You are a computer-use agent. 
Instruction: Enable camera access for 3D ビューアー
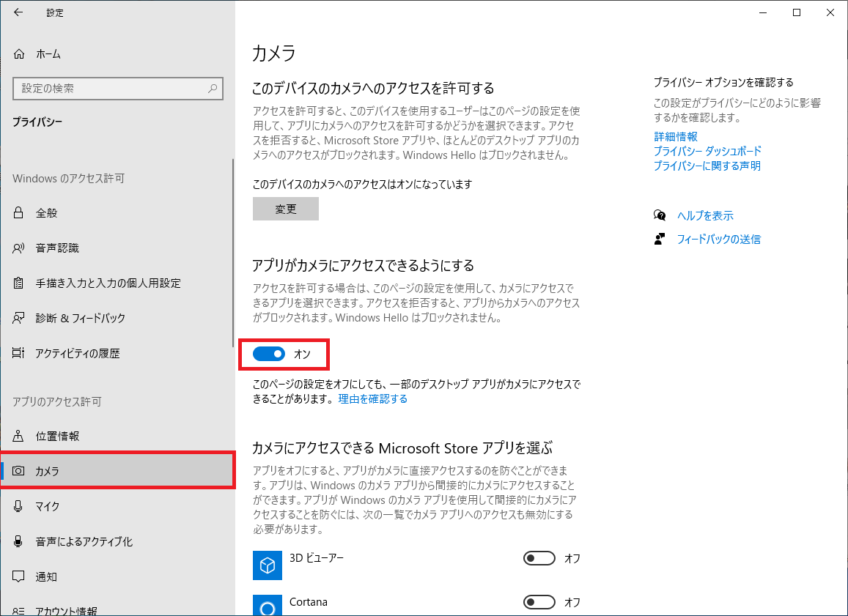539,558
